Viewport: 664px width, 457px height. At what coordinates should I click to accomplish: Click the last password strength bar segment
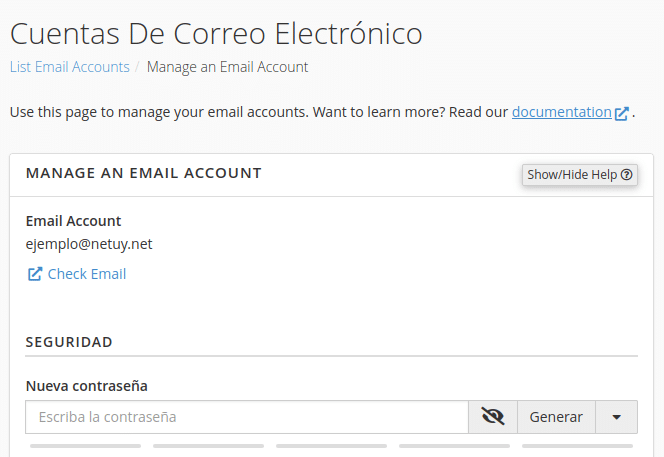click(578, 446)
